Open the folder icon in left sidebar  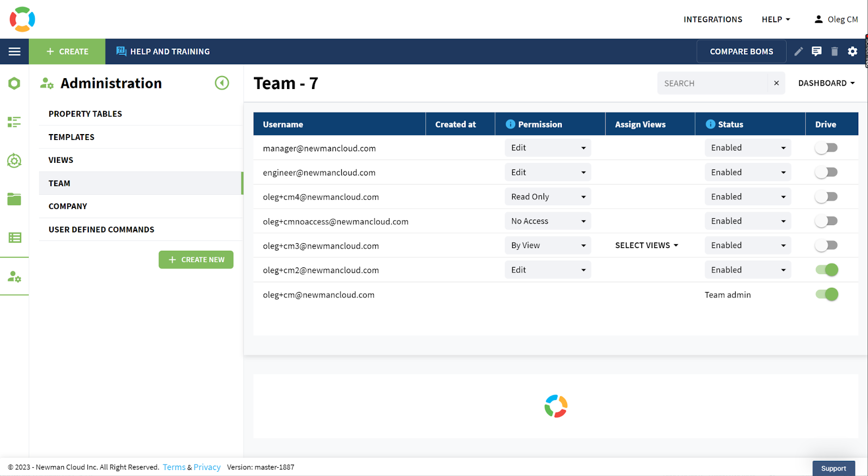coord(14,199)
